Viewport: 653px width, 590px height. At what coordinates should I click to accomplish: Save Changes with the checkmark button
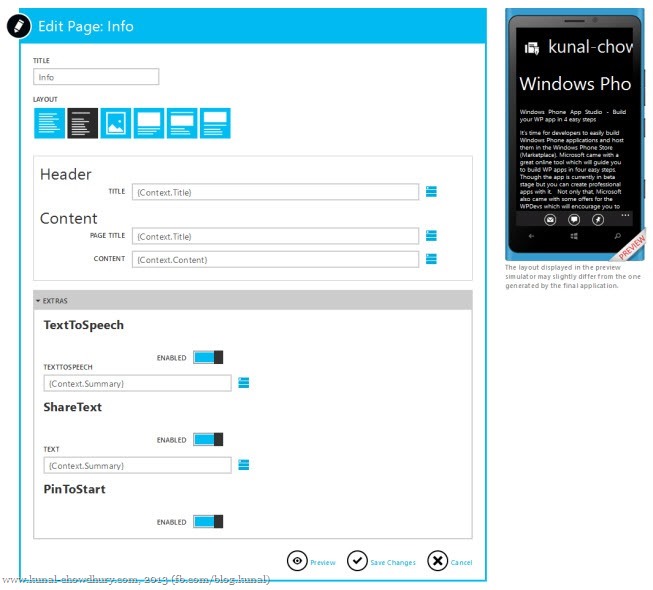coord(357,561)
